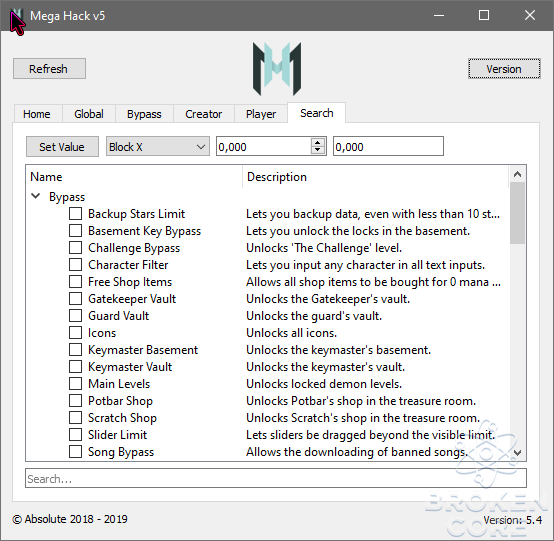Click 'Unlocks the Gatekeeper's vault.' text

point(328,299)
